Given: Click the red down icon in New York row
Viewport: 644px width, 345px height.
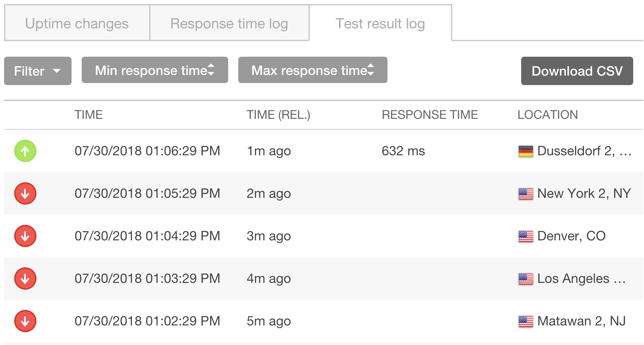Looking at the screenshot, I should tap(25, 193).
